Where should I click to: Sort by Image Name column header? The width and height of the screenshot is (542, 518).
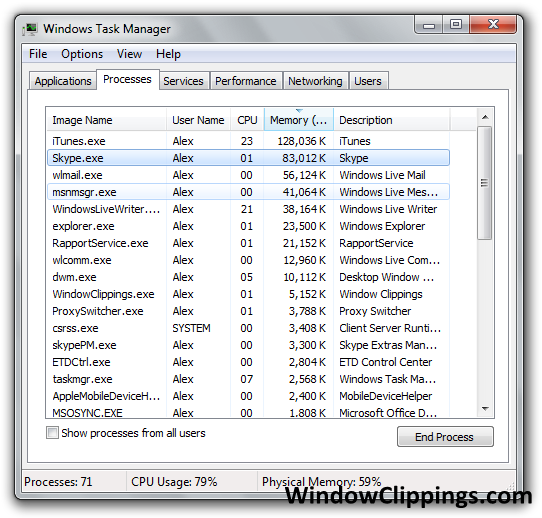(106, 120)
